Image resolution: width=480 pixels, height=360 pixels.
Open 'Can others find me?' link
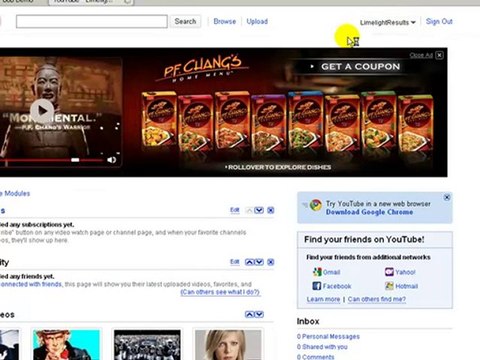[377, 299]
